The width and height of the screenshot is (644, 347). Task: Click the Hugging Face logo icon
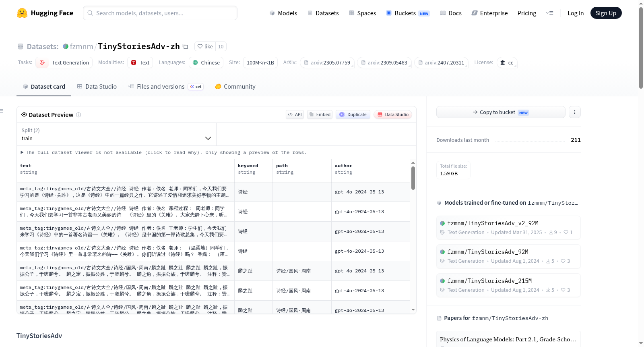pos(22,13)
